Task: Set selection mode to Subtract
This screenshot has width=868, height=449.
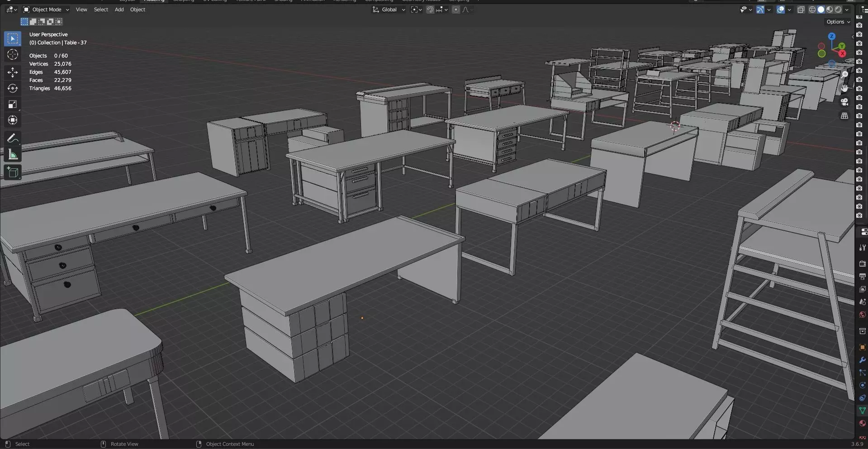Action: tap(42, 22)
